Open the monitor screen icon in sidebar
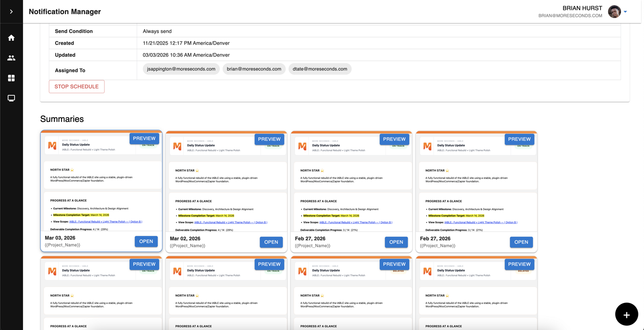 11,98
